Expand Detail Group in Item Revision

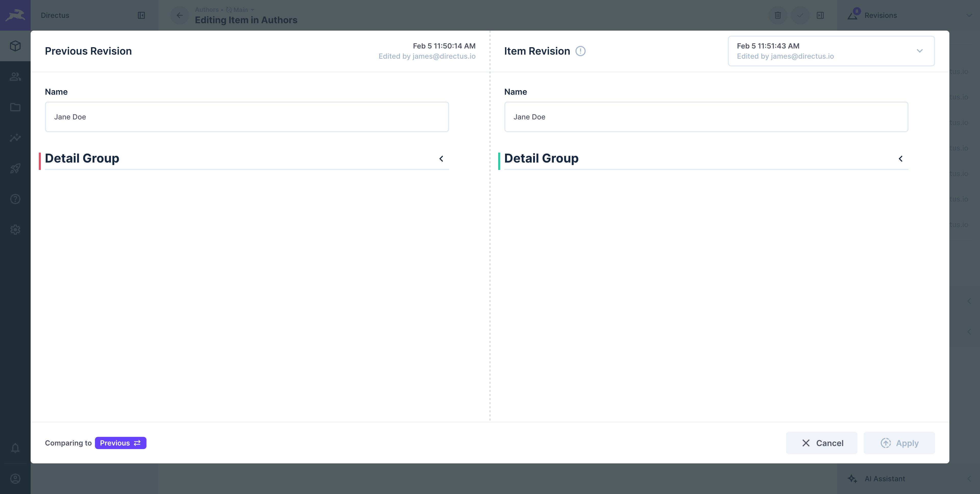[x=900, y=158]
